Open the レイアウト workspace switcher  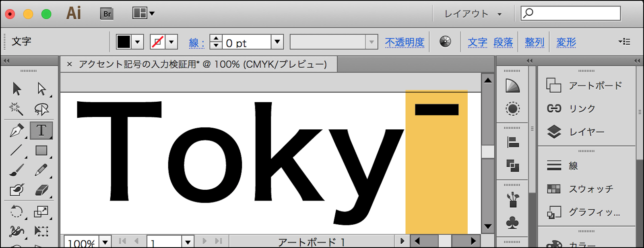473,14
